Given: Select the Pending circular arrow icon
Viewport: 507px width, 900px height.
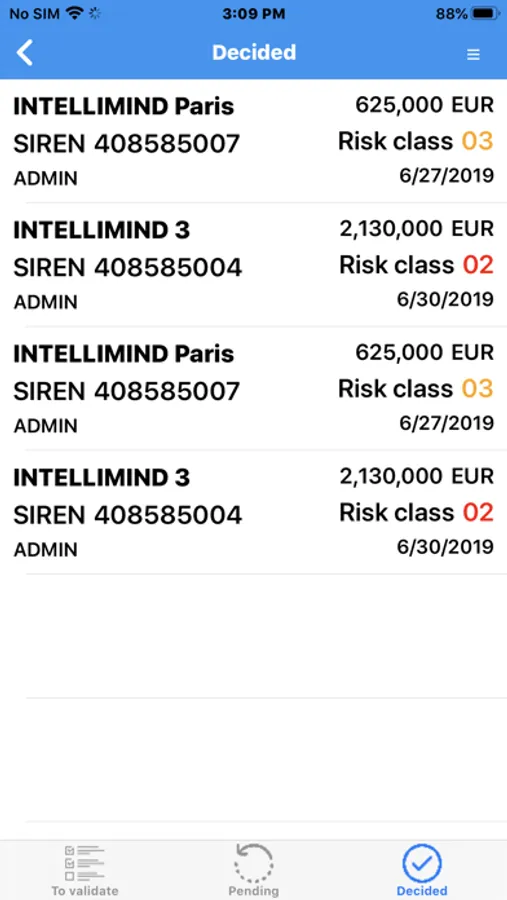Looking at the screenshot, I should pyautogui.click(x=254, y=862).
